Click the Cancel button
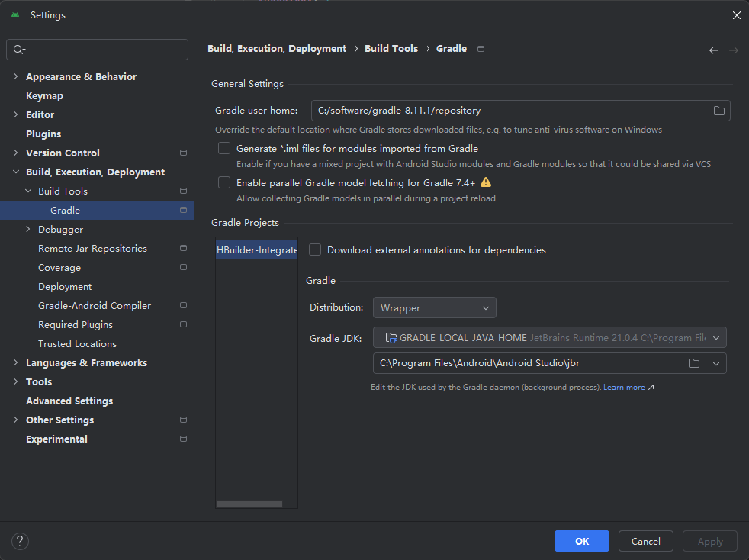This screenshot has width=749, height=560. pos(646,541)
